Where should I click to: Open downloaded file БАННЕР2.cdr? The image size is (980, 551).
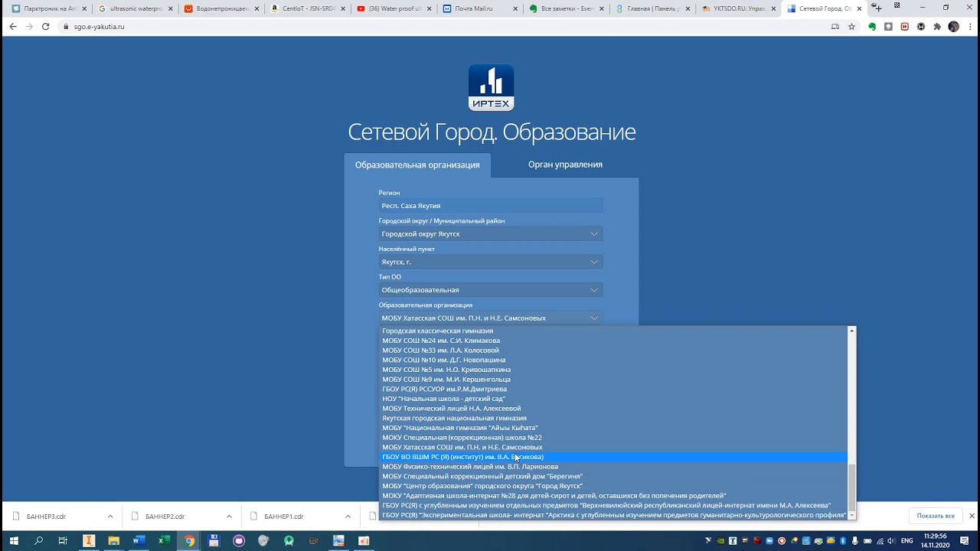(165, 517)
